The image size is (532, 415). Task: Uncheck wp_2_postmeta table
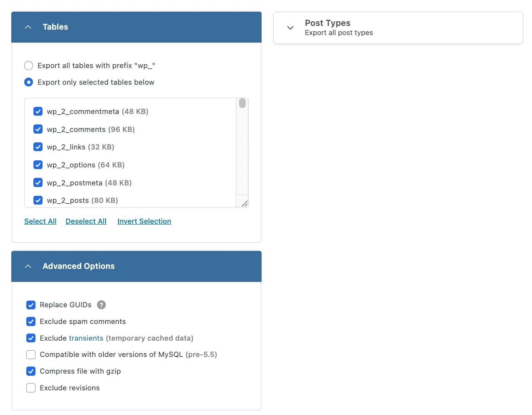coord(38,183)
